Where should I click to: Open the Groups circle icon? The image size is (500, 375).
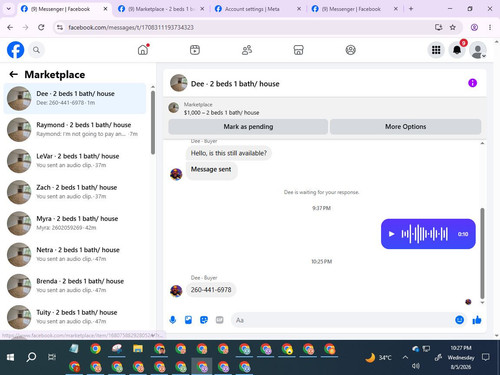(350, 50)
